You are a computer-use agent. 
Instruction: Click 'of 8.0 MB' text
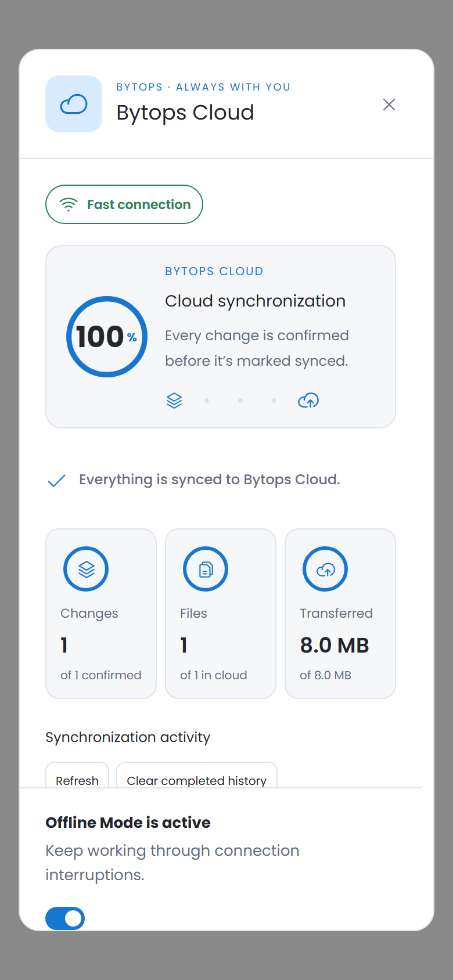(x=326, y=675)
